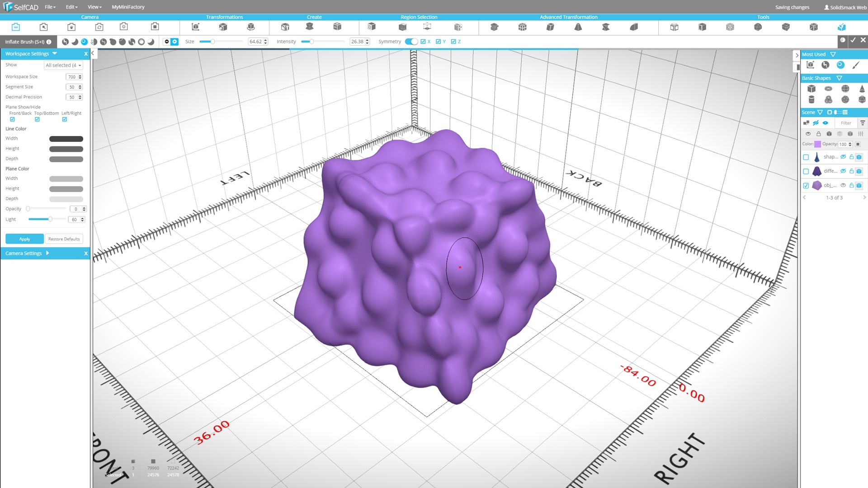Click the inflate brush info icon
The width and height of the screenshot is (868, 488).
click(x=49, y=42)
